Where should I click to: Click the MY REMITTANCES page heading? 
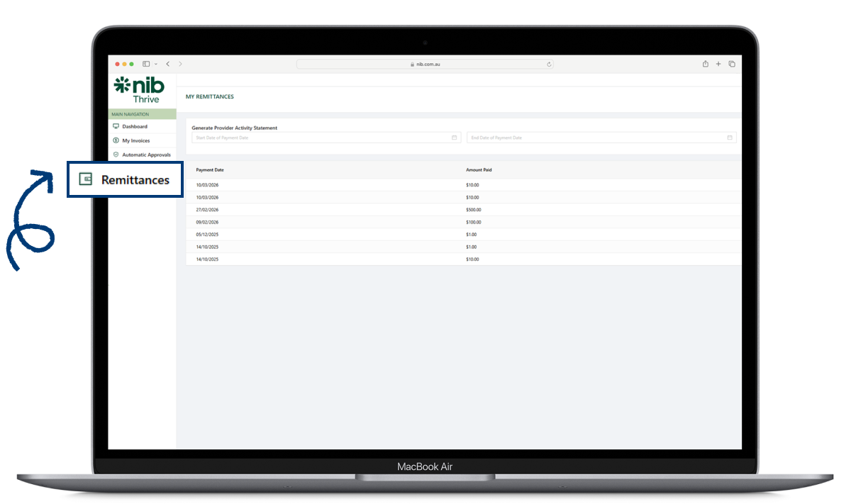[210, 96]
